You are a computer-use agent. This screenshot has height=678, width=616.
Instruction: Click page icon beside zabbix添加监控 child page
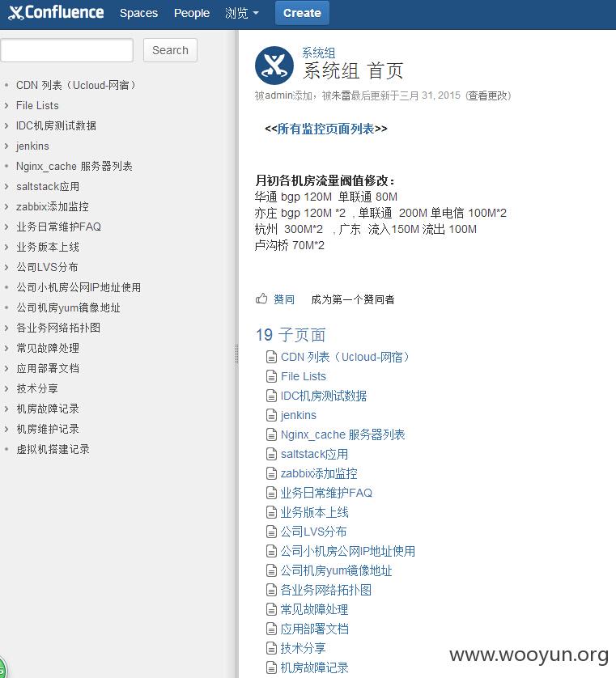pyautogui.click(x=271, y=473)
